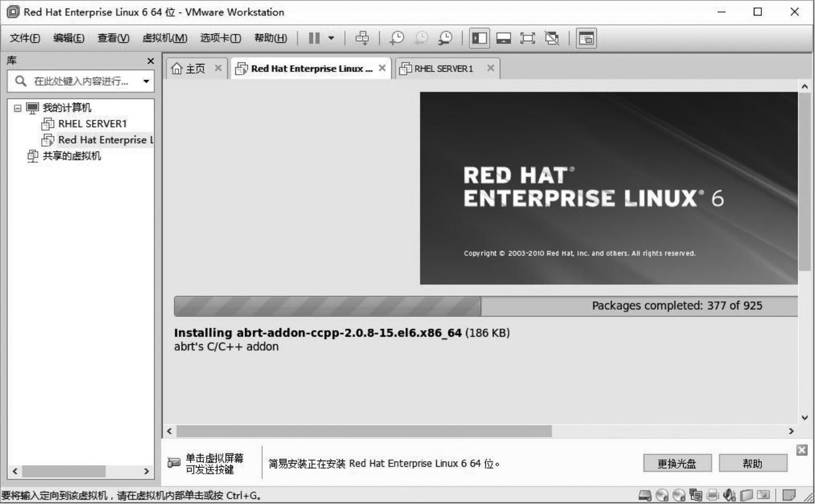Viewport: 815px width, 504px height.
Task: Open the 编辑(E) menu
Action: tap(69, 38)
